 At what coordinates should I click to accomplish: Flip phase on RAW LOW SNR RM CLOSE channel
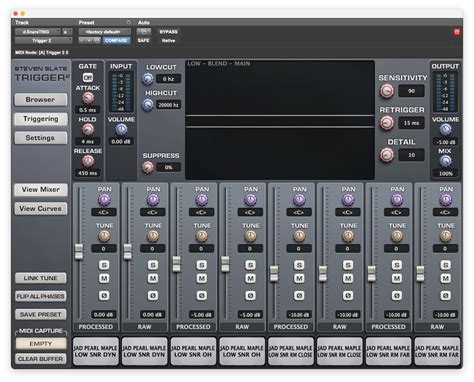click(348, 295)
